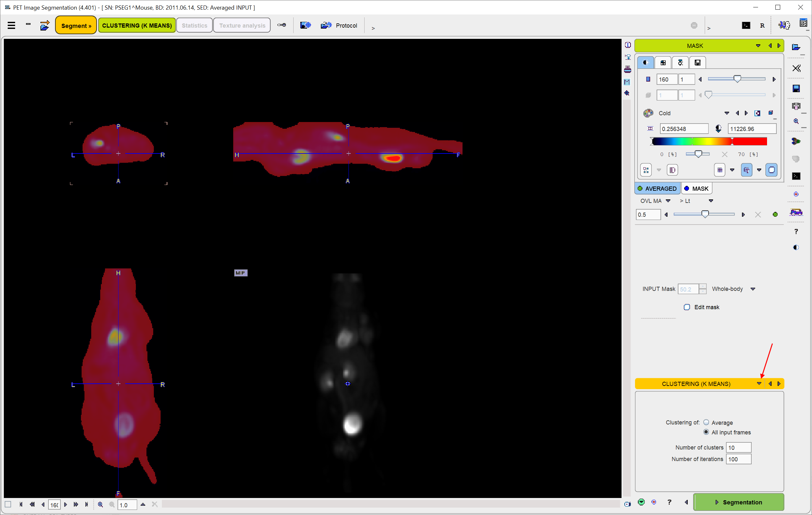Screen dimensions: 812x515
Task: Open dropdown arrow beside grid overlay button
Action: click(732, 170)
